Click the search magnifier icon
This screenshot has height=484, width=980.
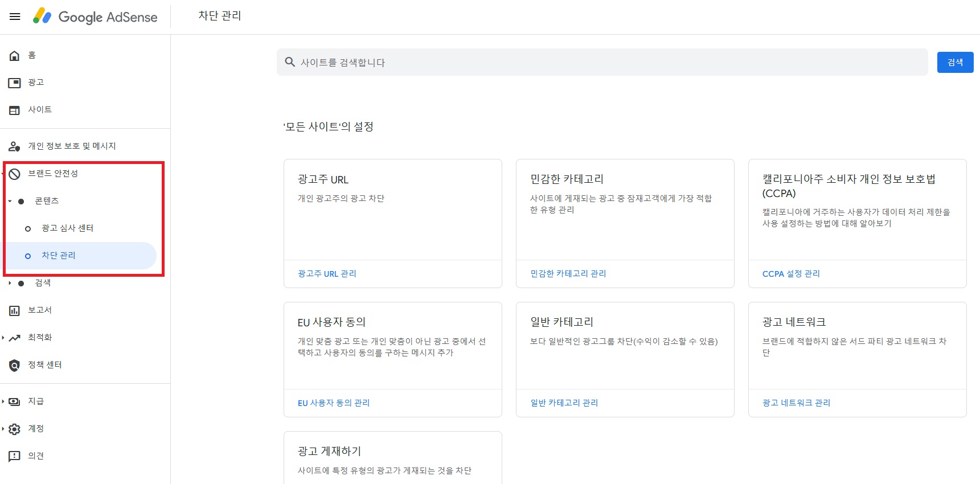290,62
